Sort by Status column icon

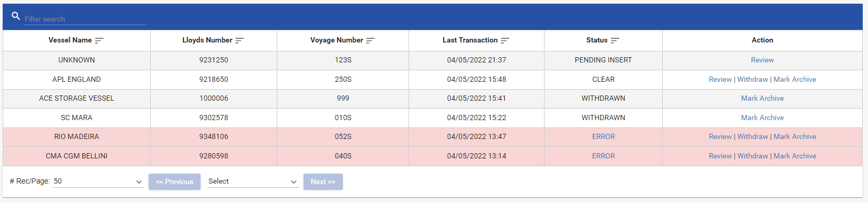pos(615,40)
